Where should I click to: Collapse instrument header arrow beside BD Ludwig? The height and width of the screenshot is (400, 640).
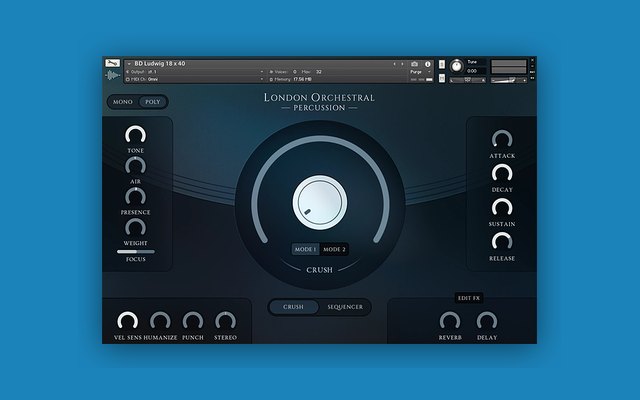[129, 64]
